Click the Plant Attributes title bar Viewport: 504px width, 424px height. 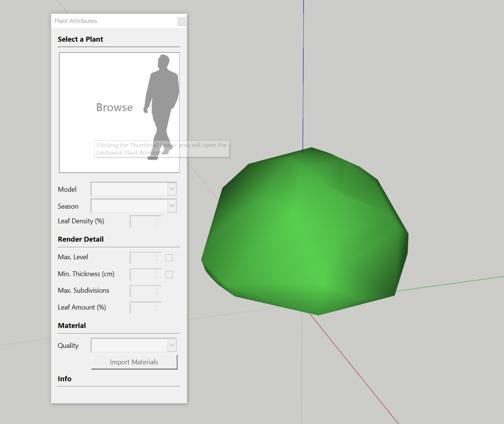pyautogui.click(x=113, y=21)
